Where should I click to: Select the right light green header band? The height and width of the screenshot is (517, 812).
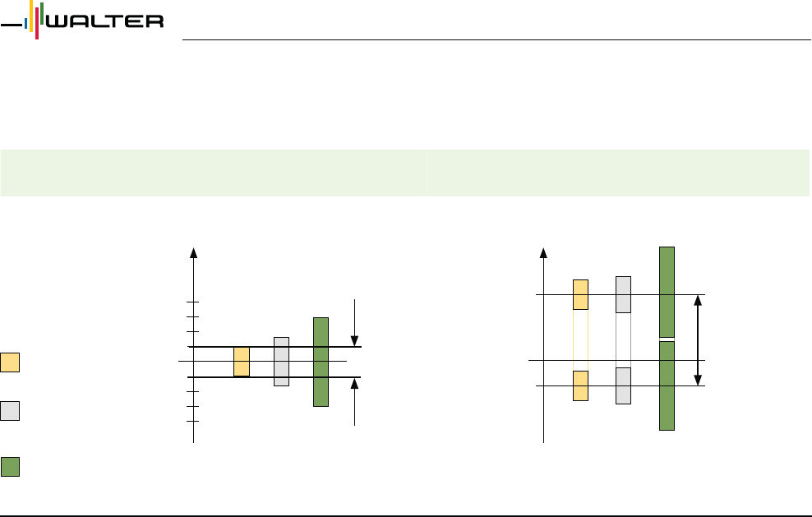[x=618, y=173]
